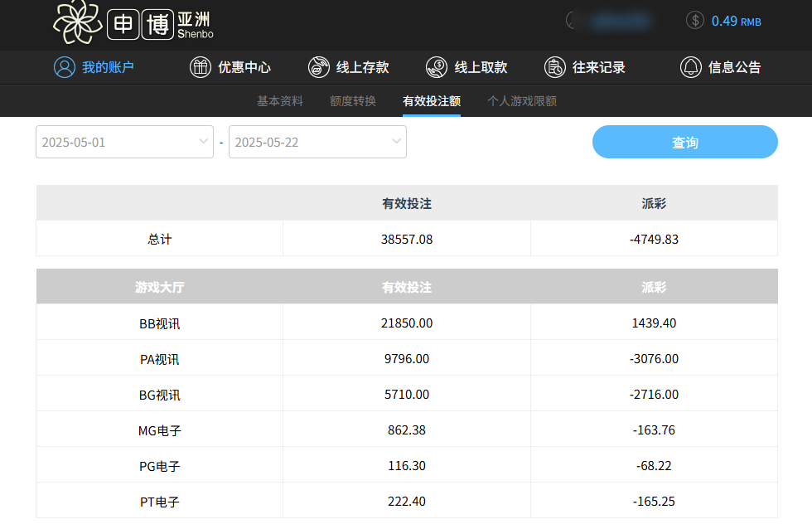Switch to the 基本资料 tab
This screenshot has height=529, width=812.
(x=279, y=100)
